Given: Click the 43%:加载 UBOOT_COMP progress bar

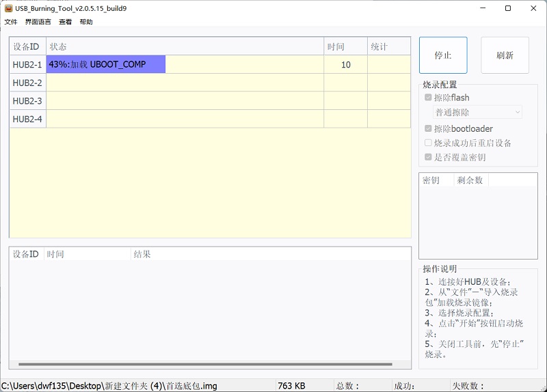Looking at the screenshot, I should [106, 64].
